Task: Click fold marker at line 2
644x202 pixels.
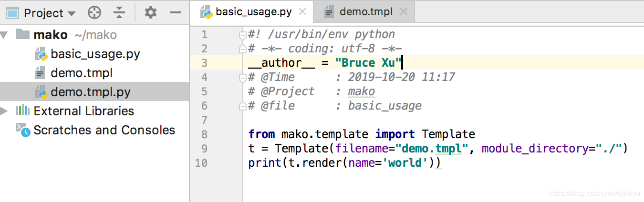Action: pyautogui.click(x=242, y=49)
